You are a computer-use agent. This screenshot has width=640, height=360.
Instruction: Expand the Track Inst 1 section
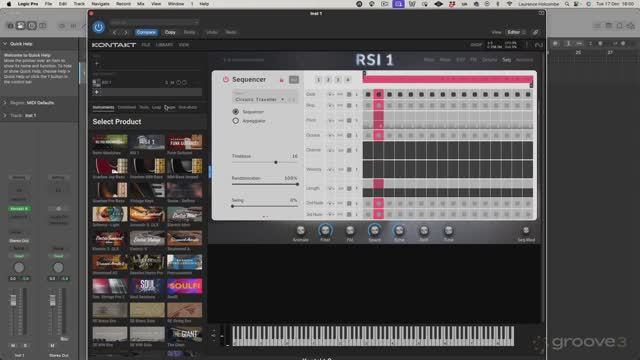coord(5,116)
